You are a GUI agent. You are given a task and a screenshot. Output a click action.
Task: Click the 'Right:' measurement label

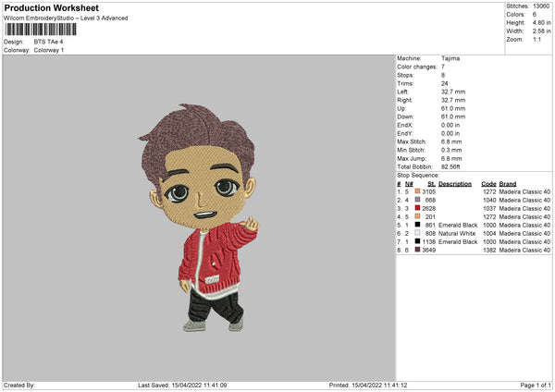[x=404, y=100]
